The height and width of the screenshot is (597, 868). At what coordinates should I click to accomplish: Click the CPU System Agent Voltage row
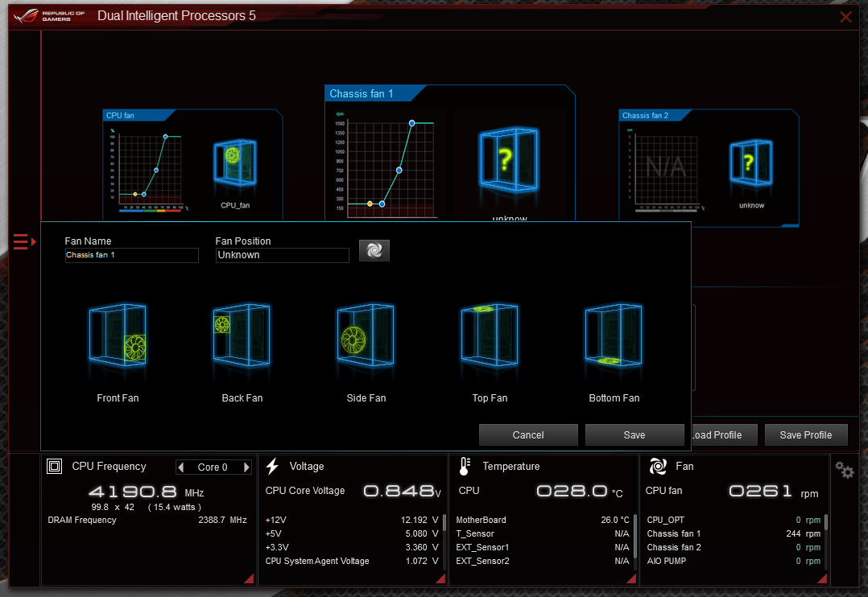coord(352,561)
